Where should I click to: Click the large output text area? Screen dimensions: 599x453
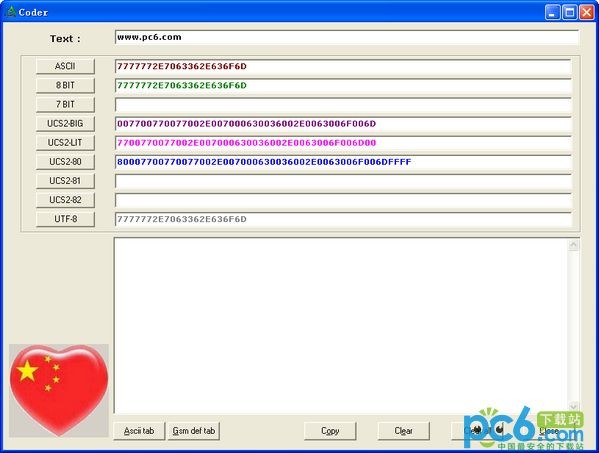pyautogui.click(x=341, y=325)
